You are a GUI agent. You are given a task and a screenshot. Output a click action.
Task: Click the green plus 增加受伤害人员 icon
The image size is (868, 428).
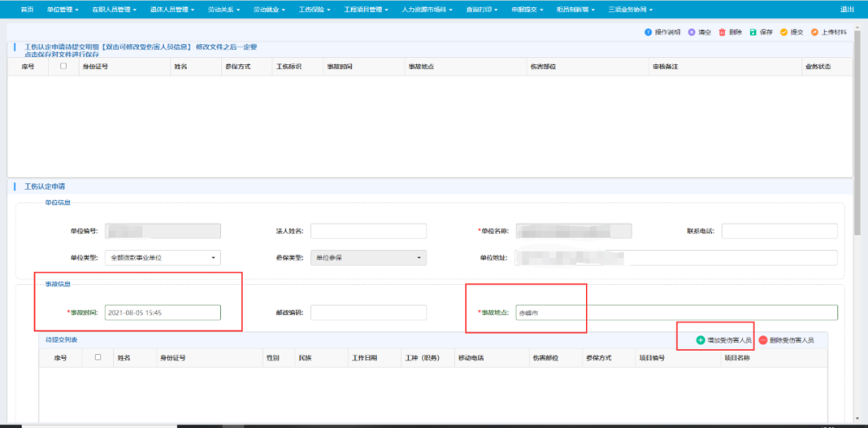(x=701, y=340)
